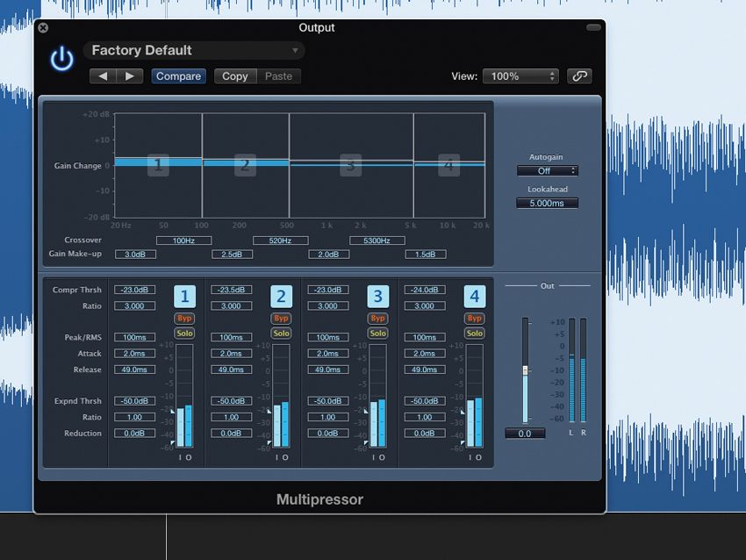Click the 2.5dB gain make-up field

(233, 255)
